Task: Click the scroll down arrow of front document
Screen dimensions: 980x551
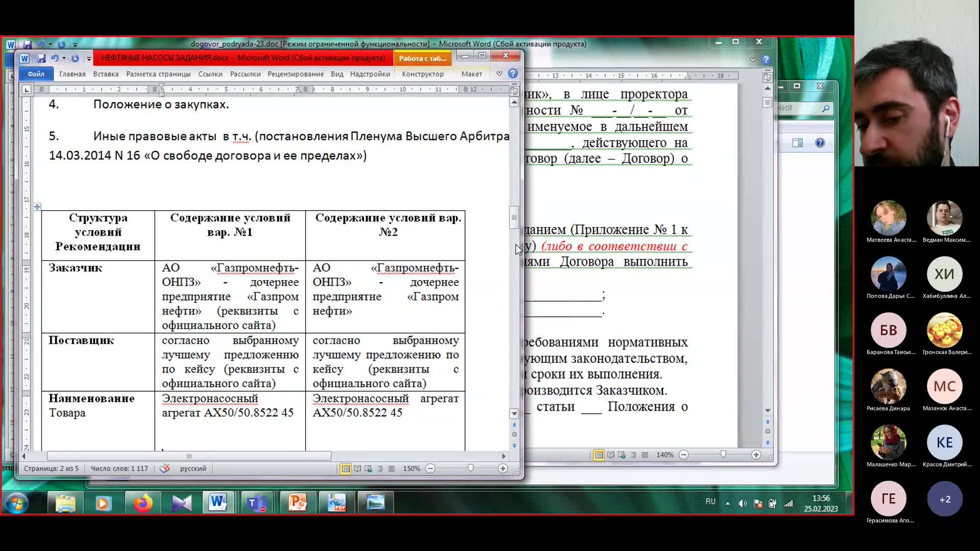Action: pos(514,414)
